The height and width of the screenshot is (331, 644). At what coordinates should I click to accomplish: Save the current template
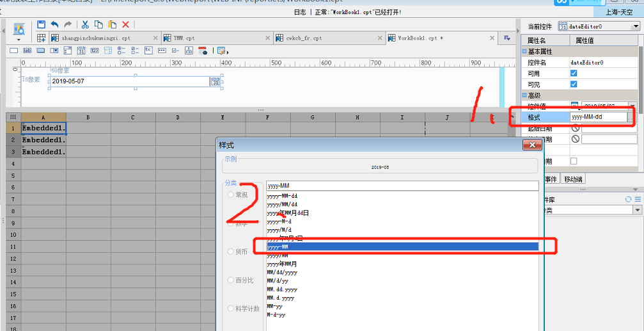pos(41,25)
